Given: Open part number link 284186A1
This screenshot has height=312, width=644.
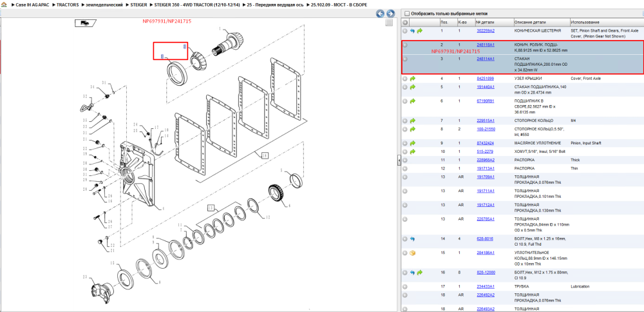Looking at the screenshot, I should click(486, 253).
